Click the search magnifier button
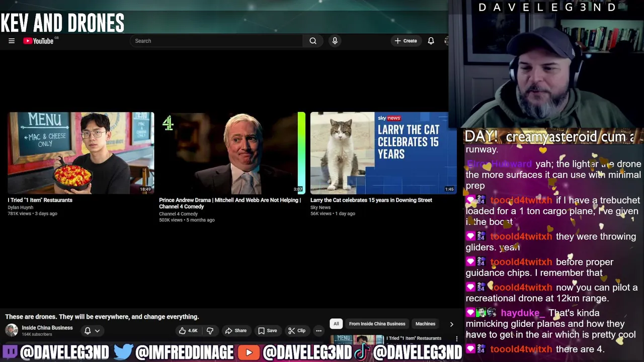The height and width of the screenshot is (362, 644). pyautogui.click(x=313, y=41)
